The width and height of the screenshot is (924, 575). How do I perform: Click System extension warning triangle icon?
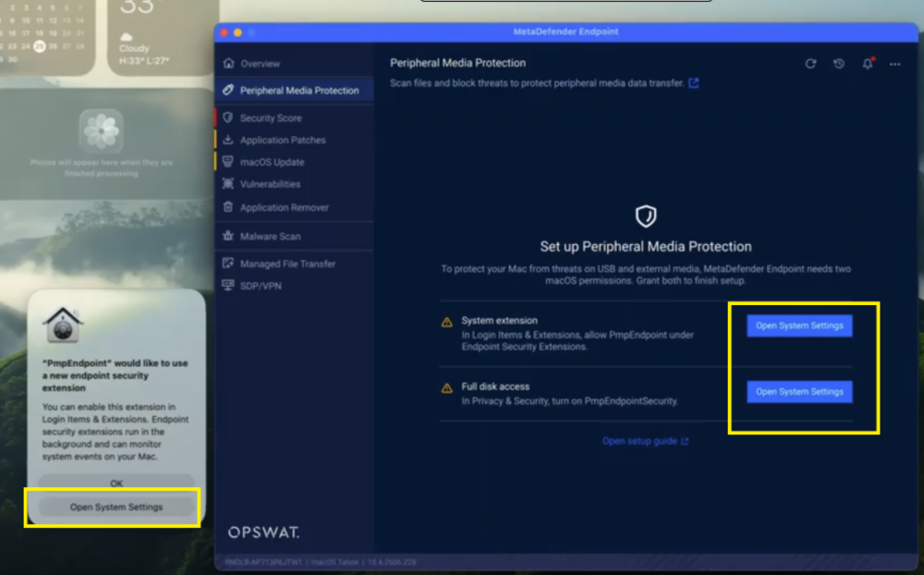(x=447, y=322)
